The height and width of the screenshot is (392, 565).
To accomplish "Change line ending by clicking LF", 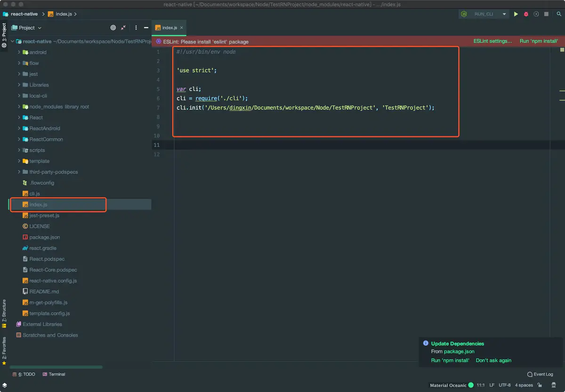I will [x=492, y=385].
